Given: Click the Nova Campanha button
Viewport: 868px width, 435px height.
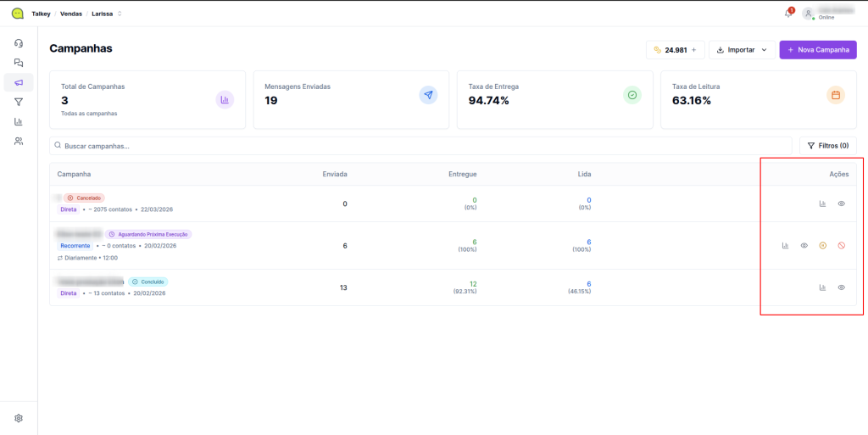Looking at the screenshot, I should 818,50.
